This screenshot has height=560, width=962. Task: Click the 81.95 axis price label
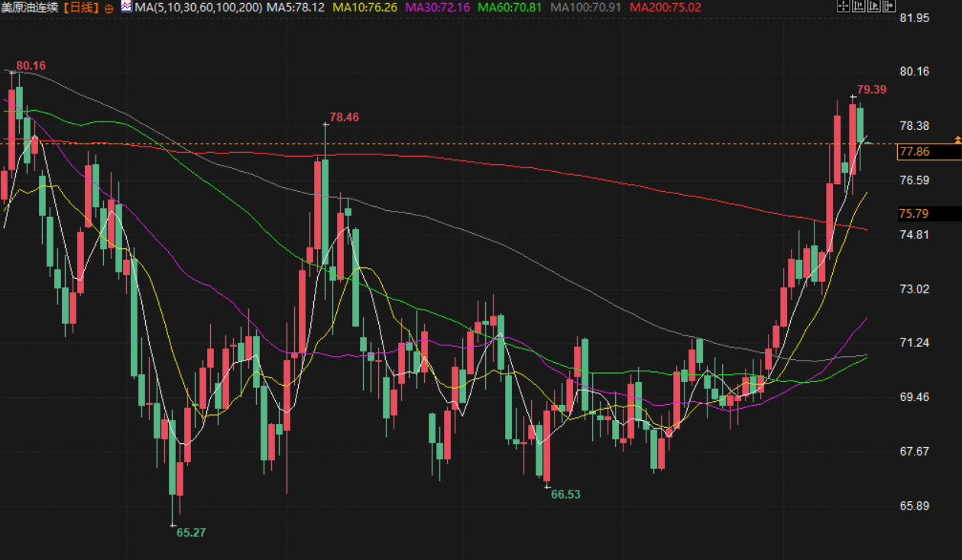tap(915, 18)
